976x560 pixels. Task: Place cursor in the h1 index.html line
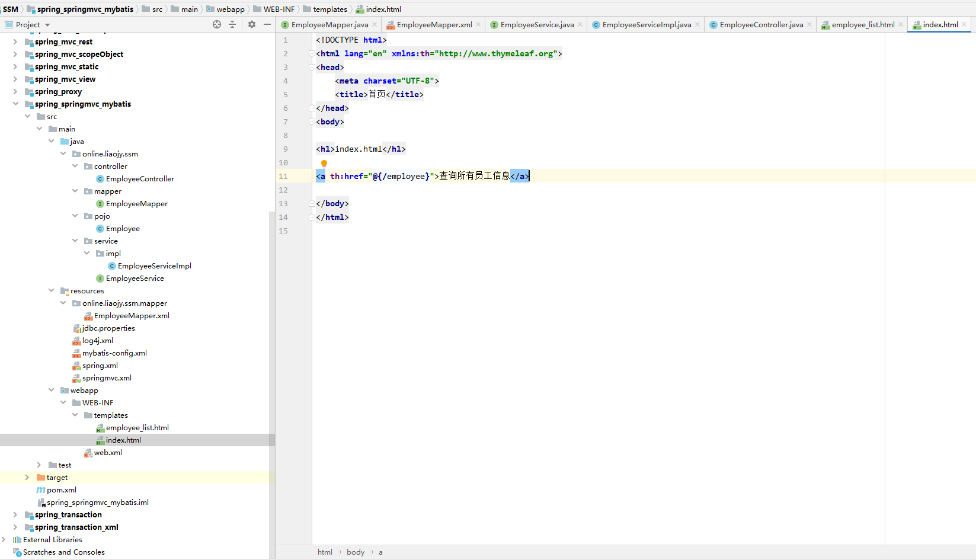[x=361, y=149]
